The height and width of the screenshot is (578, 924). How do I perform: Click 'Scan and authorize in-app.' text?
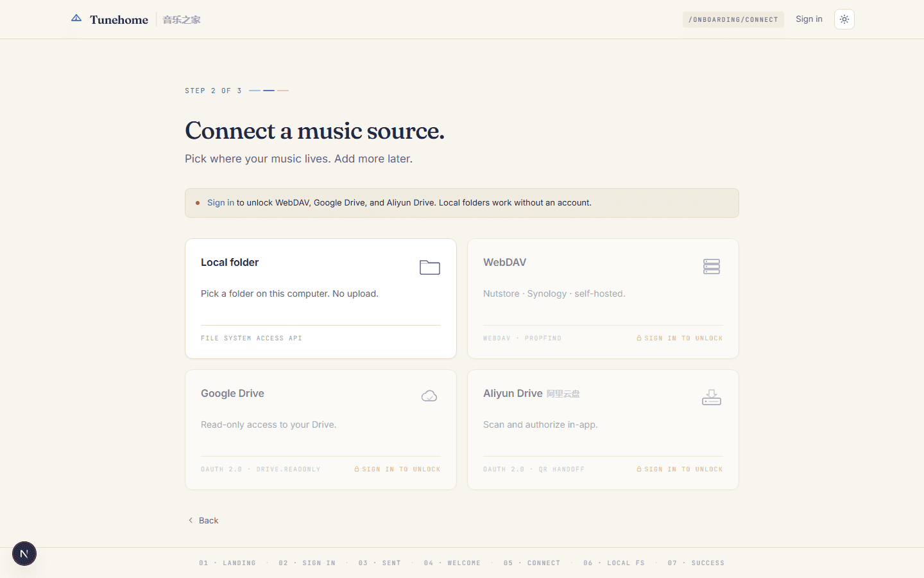[540, 425]
